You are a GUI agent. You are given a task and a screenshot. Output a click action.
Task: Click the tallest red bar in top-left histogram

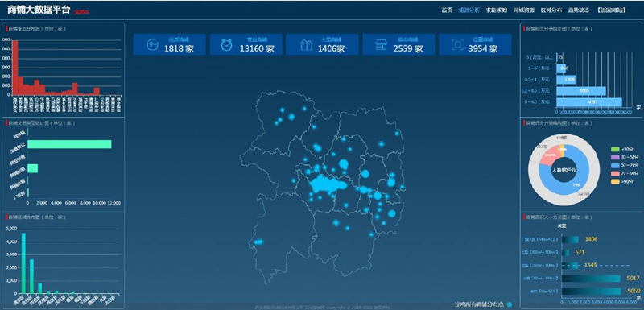pos(14,68)
